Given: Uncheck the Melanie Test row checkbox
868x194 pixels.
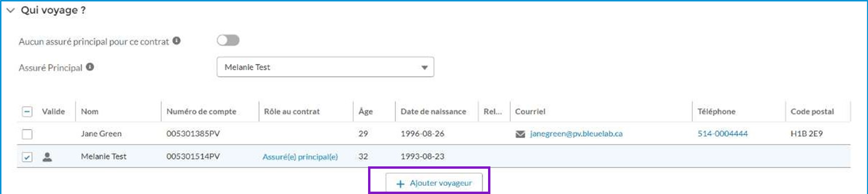Looking at the screenshot, I should tap(27, 157).
